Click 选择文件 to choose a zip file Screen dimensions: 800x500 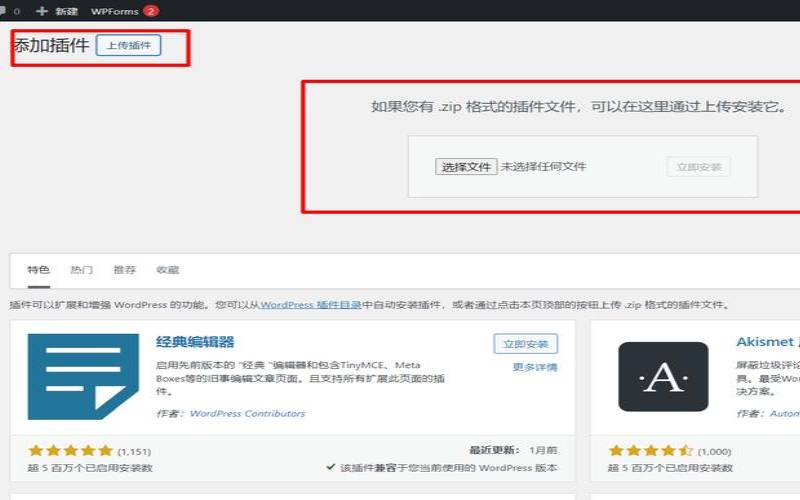(466, 167)
